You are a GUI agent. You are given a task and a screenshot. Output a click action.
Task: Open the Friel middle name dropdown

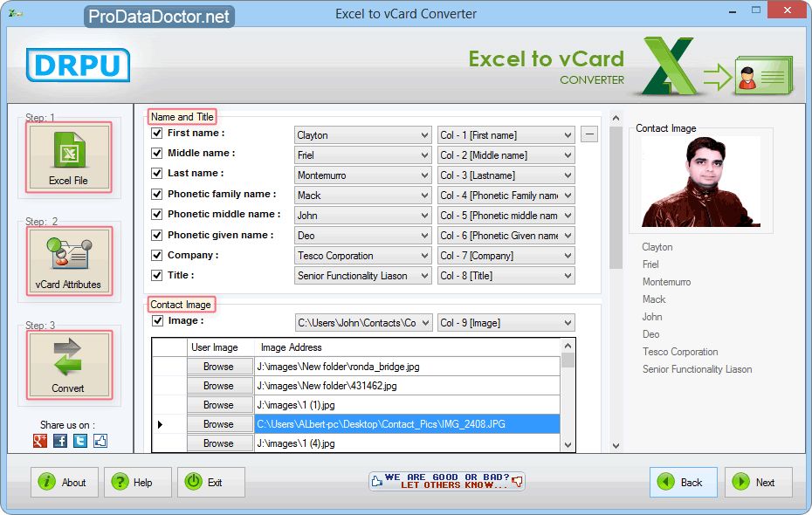(x=362, y=155)
